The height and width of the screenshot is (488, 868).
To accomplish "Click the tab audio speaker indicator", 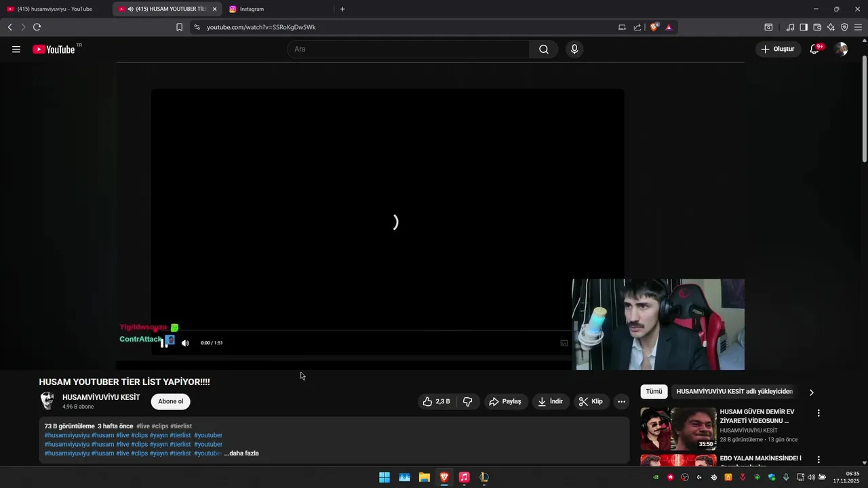I will (x=130, y=9).
